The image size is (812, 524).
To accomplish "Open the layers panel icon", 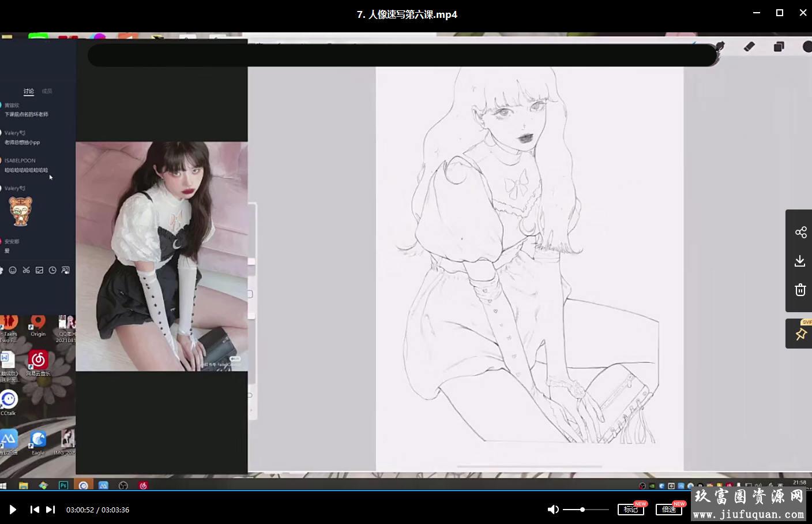I will [x=779, y=47].
